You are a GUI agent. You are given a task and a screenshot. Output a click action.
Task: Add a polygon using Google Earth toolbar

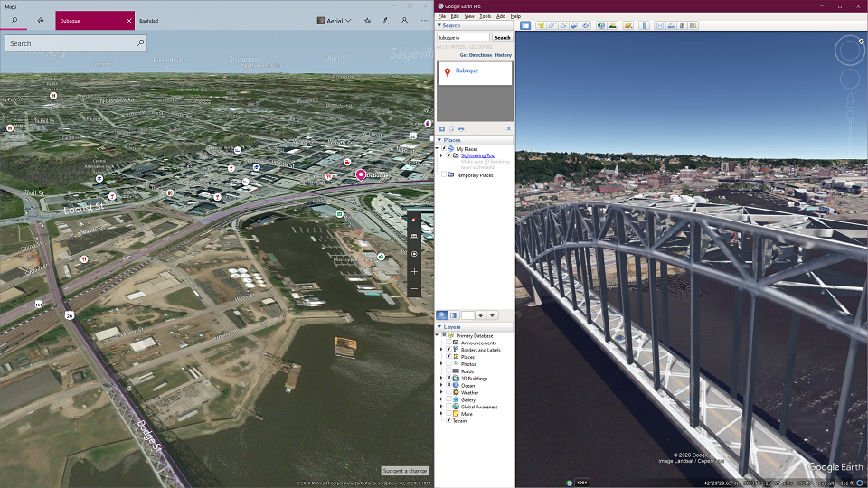pyautogui.click(x=552, y=25)
